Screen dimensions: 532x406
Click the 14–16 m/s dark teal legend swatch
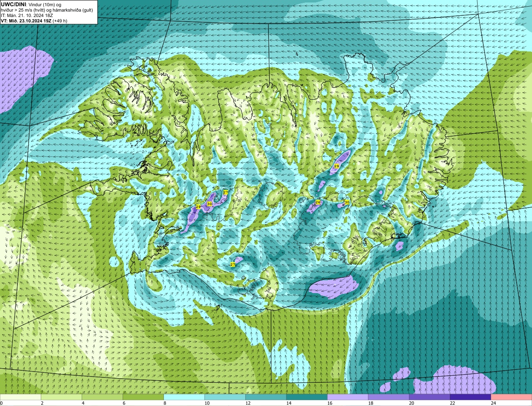click(x=307, y=397)
